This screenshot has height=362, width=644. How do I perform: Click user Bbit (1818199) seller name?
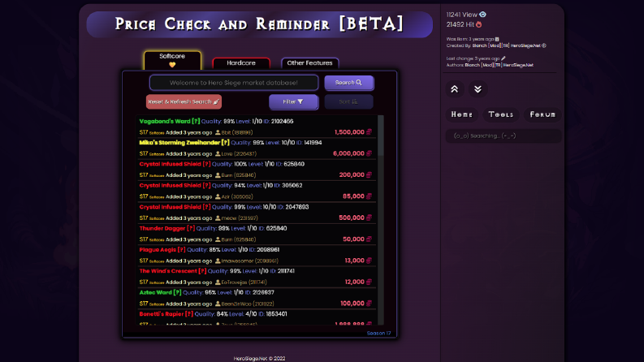(x=237, y=132)
